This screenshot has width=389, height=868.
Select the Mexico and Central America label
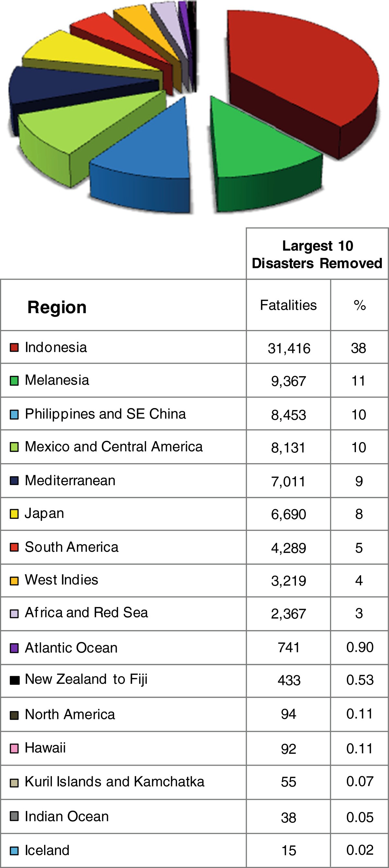(x=114, y=447)
